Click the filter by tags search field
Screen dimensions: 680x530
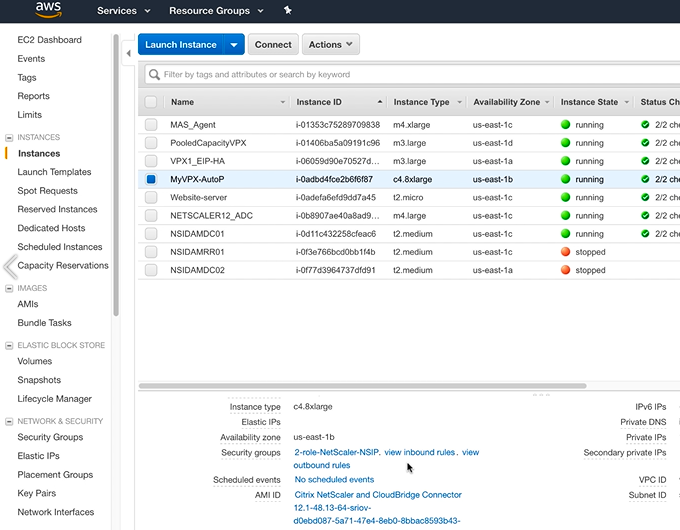tap(400, 74)
